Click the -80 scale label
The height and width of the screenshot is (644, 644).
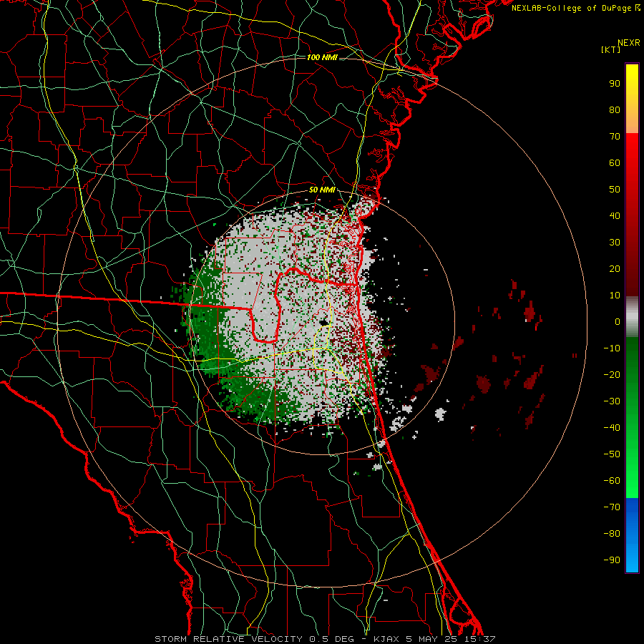click(612, 534)
